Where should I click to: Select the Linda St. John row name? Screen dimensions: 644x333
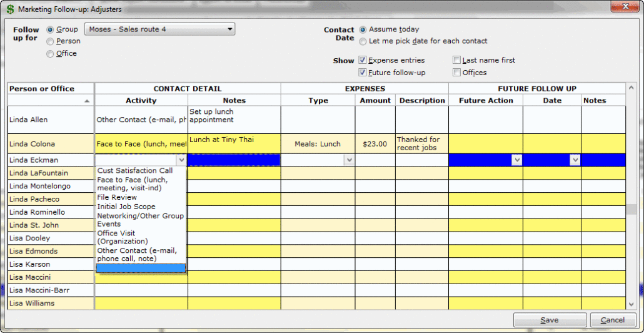[34, 225]
